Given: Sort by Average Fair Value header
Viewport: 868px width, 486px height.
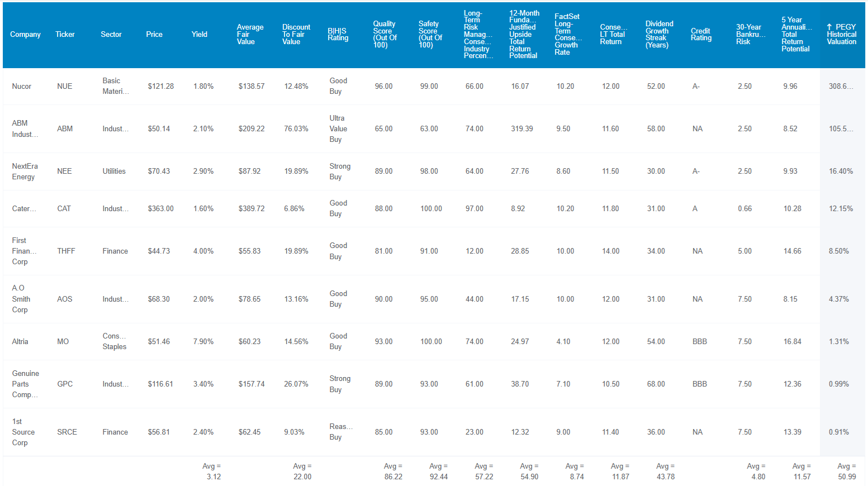Looking at the screenshot, I should click(250, 35).
